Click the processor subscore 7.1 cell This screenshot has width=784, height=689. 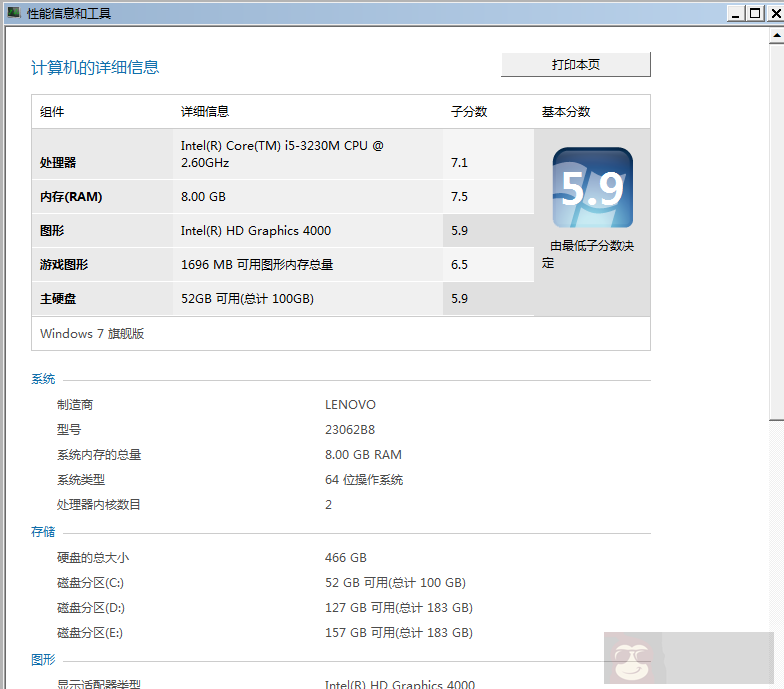point(459,163)
